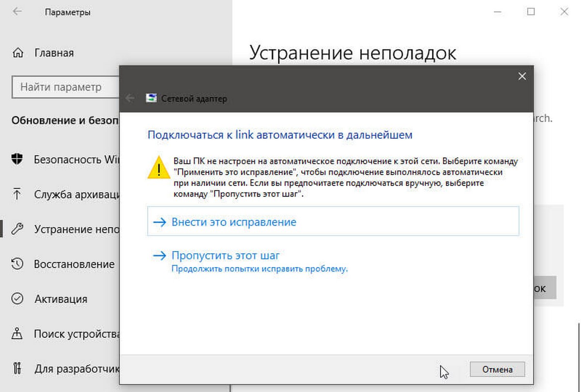Open the Безопасность Windows shield icon
Image resolution: width=581 pixels, height=392 pixels.
(x=17, y=159)
